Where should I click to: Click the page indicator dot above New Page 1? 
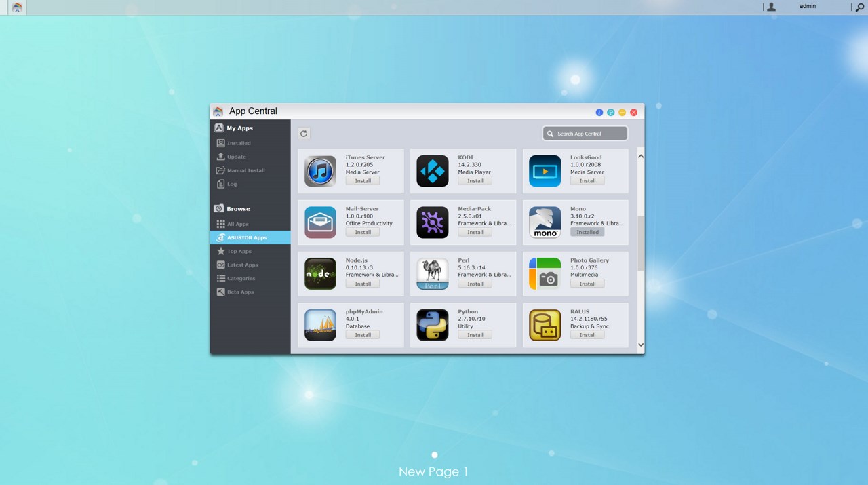pyautogui.click(x=435, y=455)
